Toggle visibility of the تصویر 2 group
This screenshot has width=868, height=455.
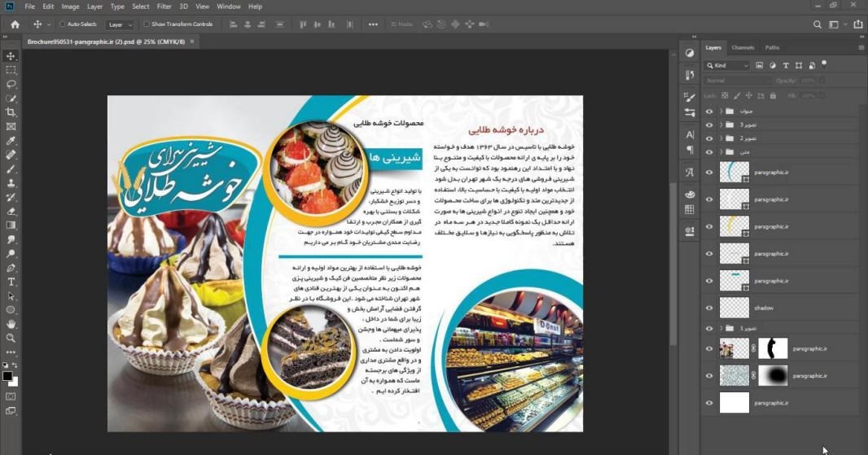[x=709, y=138]
